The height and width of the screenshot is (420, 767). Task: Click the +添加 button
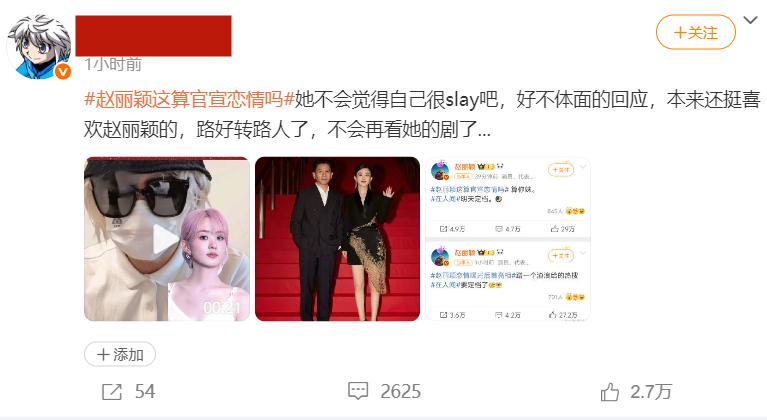pyautogui.click(x=120, y=354)
